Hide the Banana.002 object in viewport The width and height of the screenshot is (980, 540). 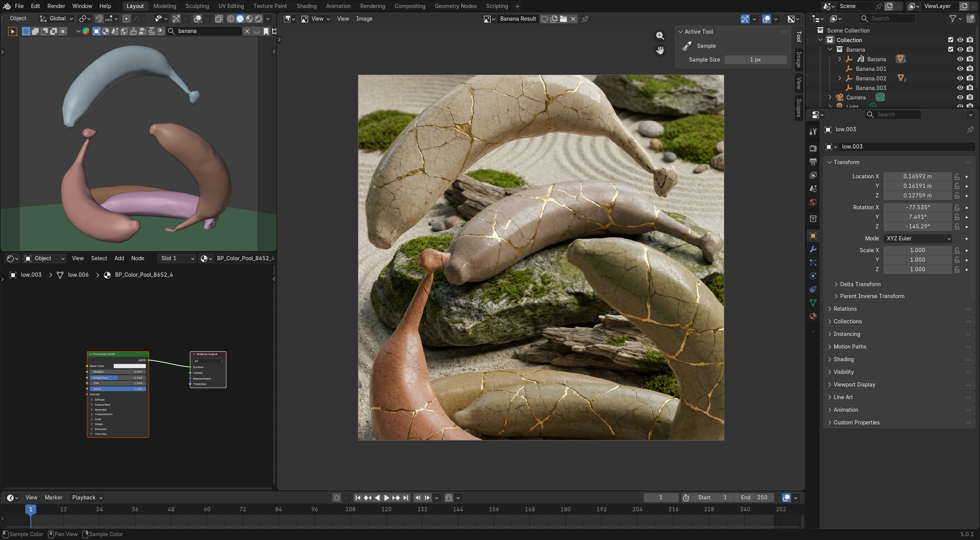click(x=960, y=78)
